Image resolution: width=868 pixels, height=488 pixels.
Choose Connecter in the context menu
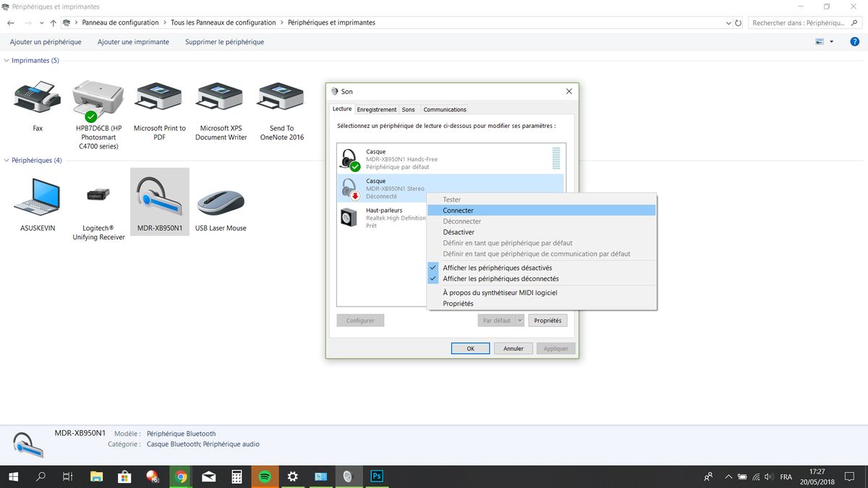pyautogui.click(x=459, y=210)
